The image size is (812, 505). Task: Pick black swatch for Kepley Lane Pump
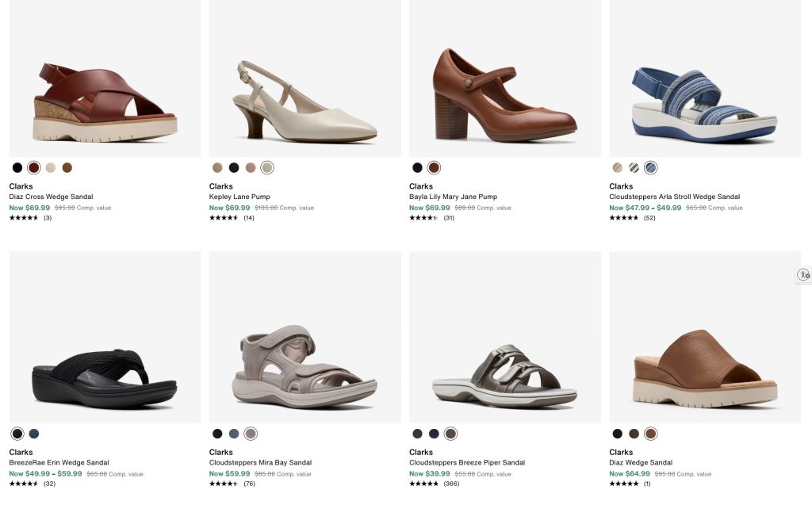(234, 168)
